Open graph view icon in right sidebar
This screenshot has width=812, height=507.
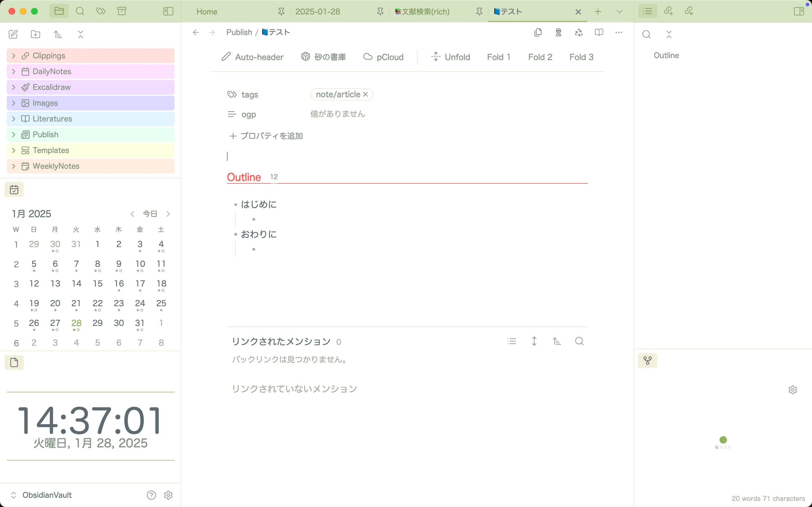pyautogui.click(x=647, y=361)
